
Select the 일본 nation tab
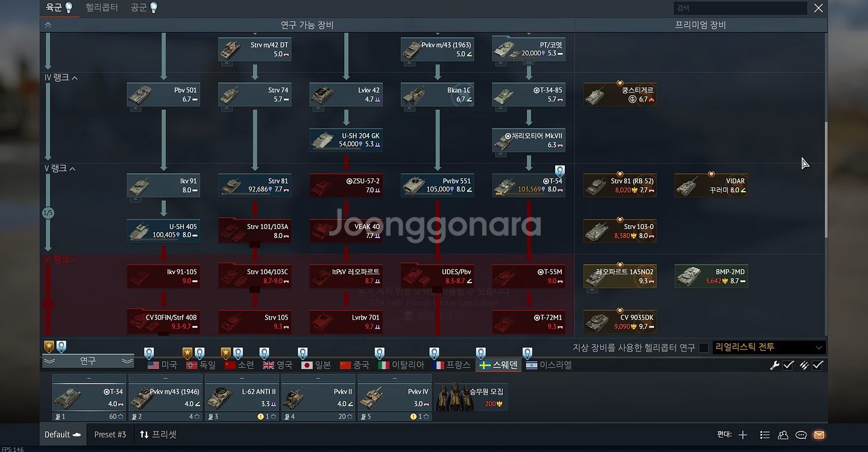point(316,365)
